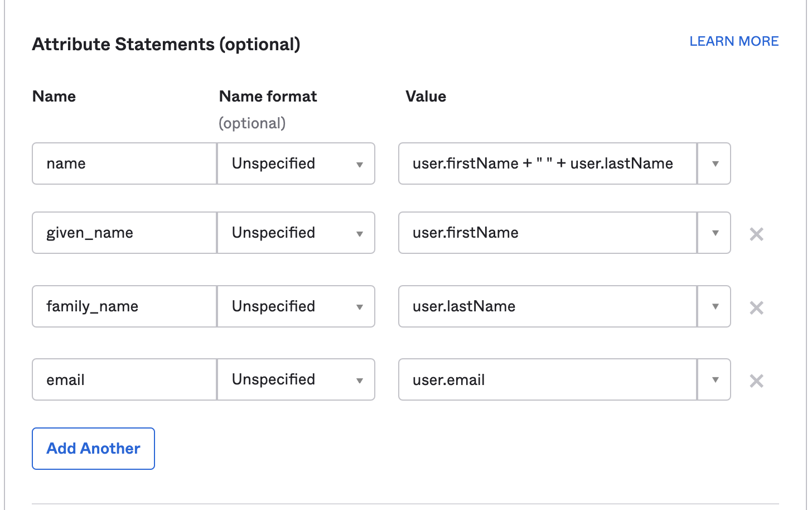
Task: Click the given_name Name input field
Action: [124, 233]
